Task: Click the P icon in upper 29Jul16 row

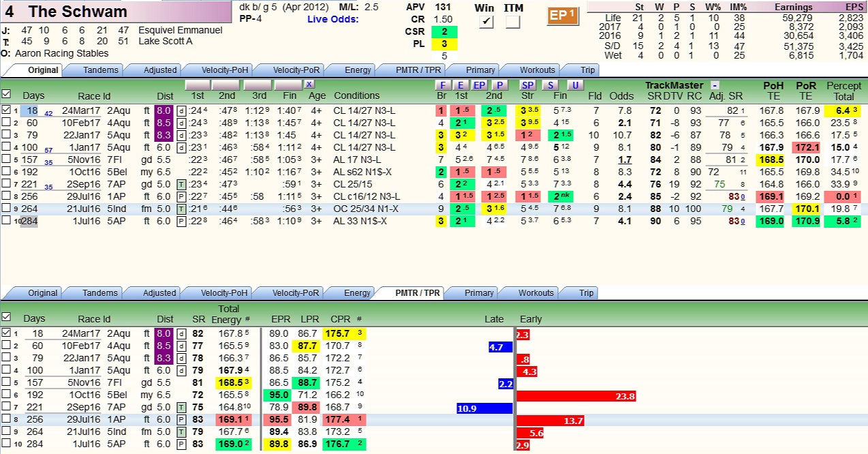Action: coord(181,196)
